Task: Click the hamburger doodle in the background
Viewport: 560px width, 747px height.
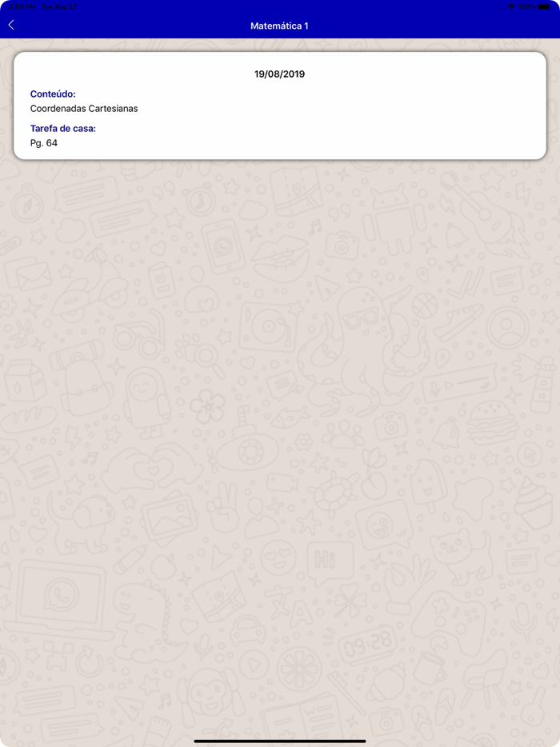Action: (x=492, y=423)
